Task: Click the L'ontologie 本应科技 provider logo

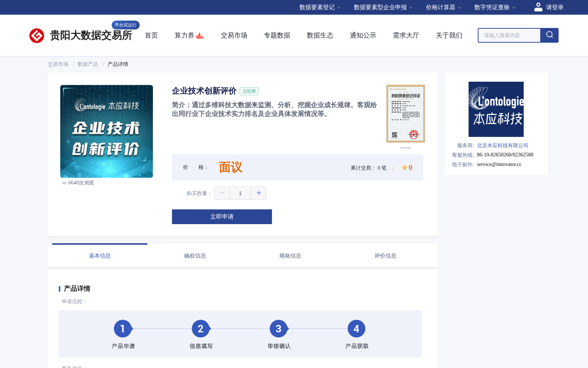Action: point(496,109)
